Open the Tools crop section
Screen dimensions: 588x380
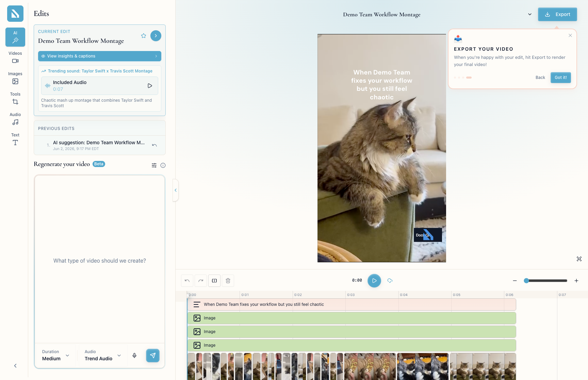click(x=15, y=98)
